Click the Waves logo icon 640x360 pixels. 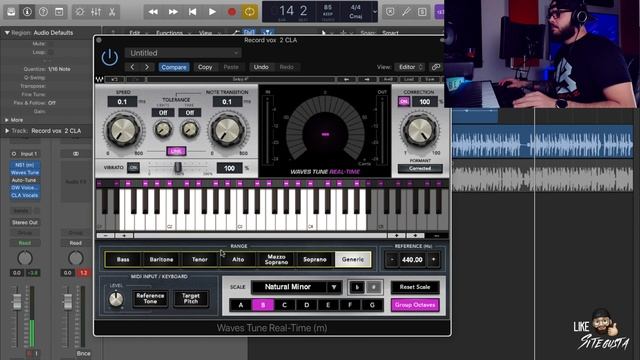pos(99,79)
